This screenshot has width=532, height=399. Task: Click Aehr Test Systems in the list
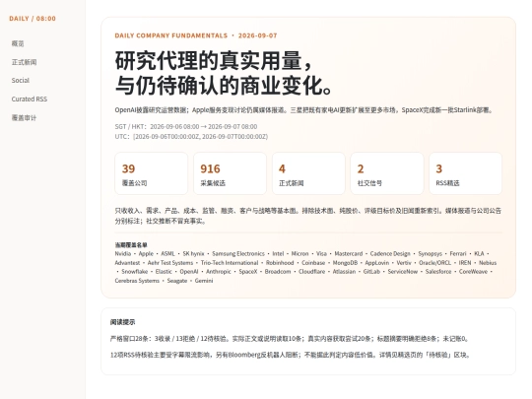pos(170,263)
